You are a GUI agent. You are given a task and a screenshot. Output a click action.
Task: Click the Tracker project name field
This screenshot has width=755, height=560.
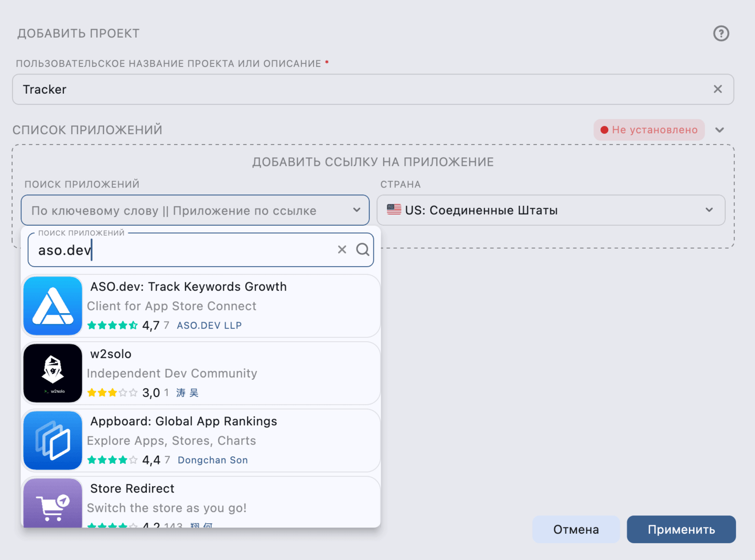(210, 89)
